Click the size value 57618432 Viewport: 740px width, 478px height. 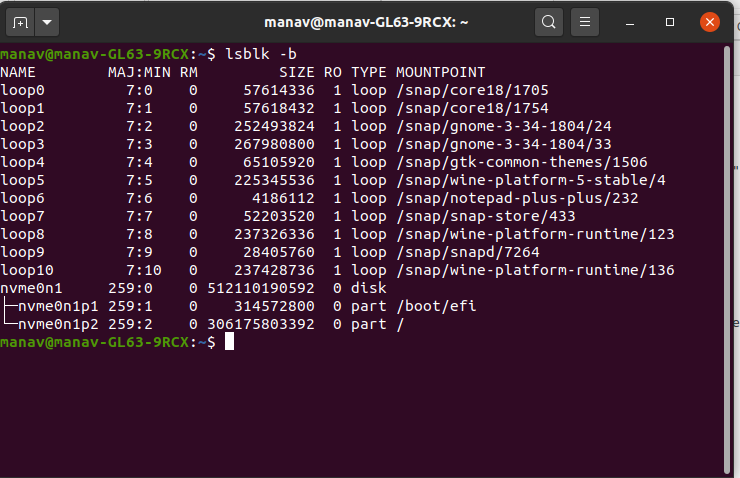point(278,108)
